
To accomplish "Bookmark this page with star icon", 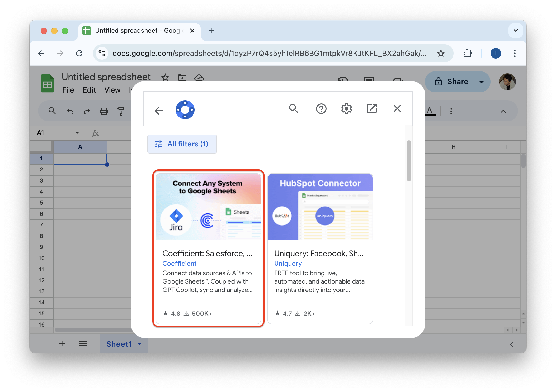I will 441,54.
